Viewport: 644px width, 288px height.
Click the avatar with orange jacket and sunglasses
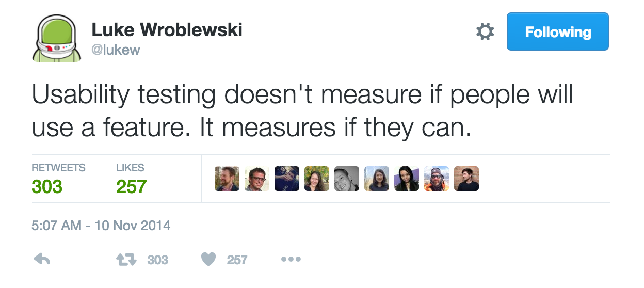coord(437,179)
